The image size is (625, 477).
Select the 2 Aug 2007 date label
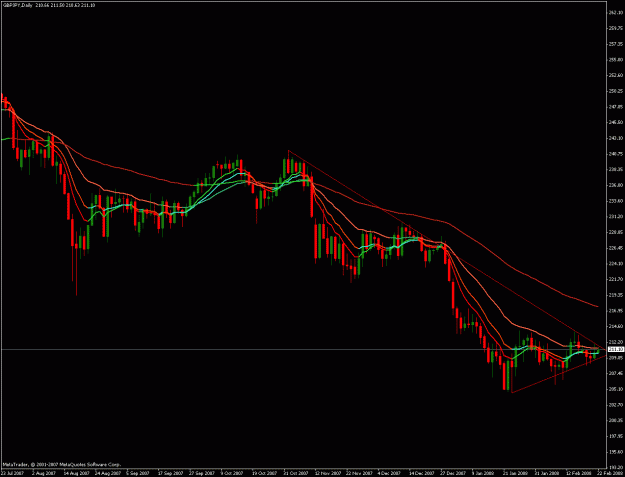(44, 473)
